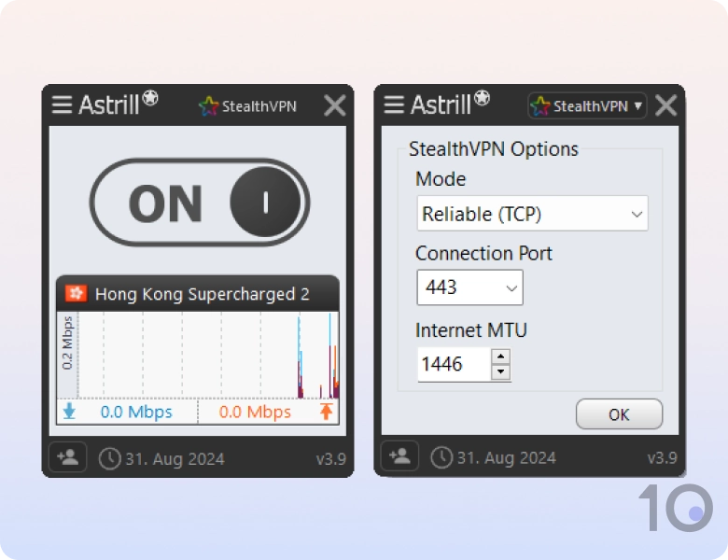Toggle the VPN ON switch off
The width and height of the screenshot is (728, 560).
[x=200, y=203]
